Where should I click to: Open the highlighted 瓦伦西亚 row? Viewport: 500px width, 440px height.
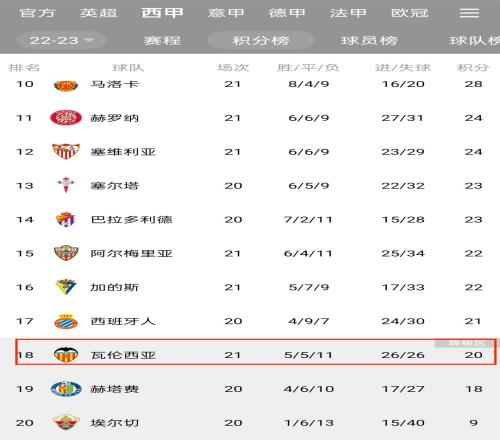(256, 352)
